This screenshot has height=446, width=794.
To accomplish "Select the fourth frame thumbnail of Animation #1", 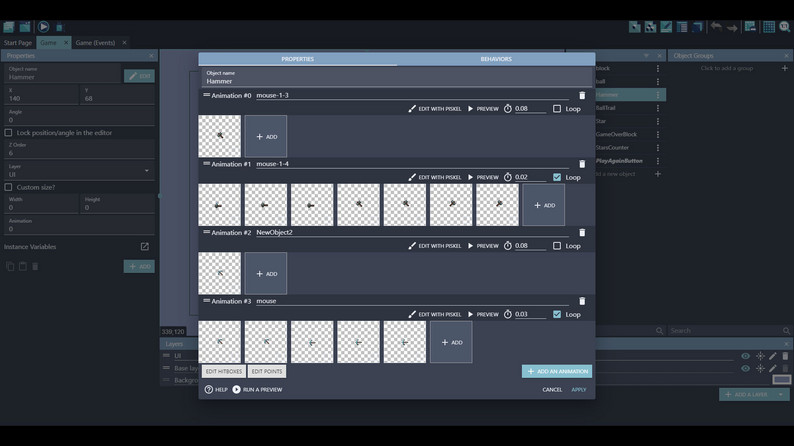I will (359, 205).
